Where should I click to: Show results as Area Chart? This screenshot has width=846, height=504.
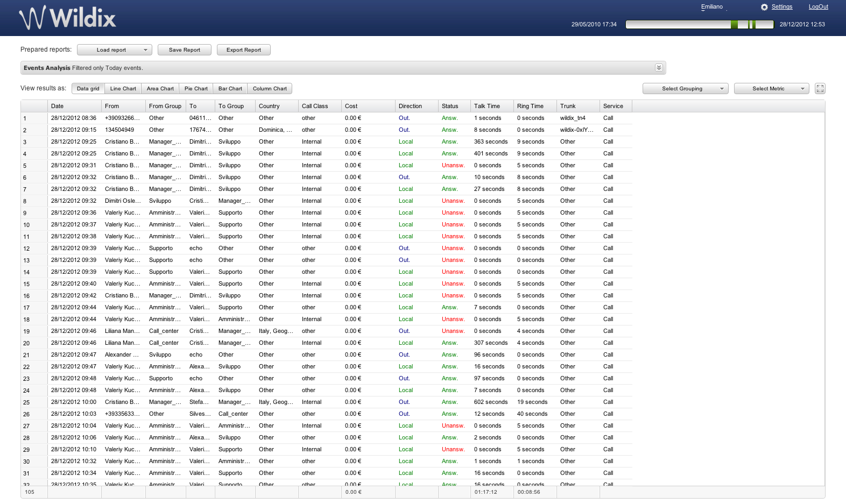pos(160,89)
